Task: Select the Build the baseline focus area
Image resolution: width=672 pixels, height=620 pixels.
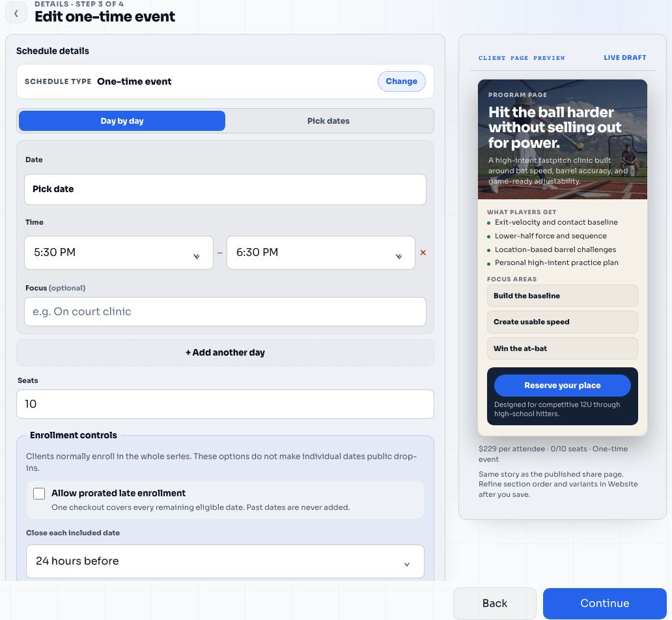Action: 563,296
